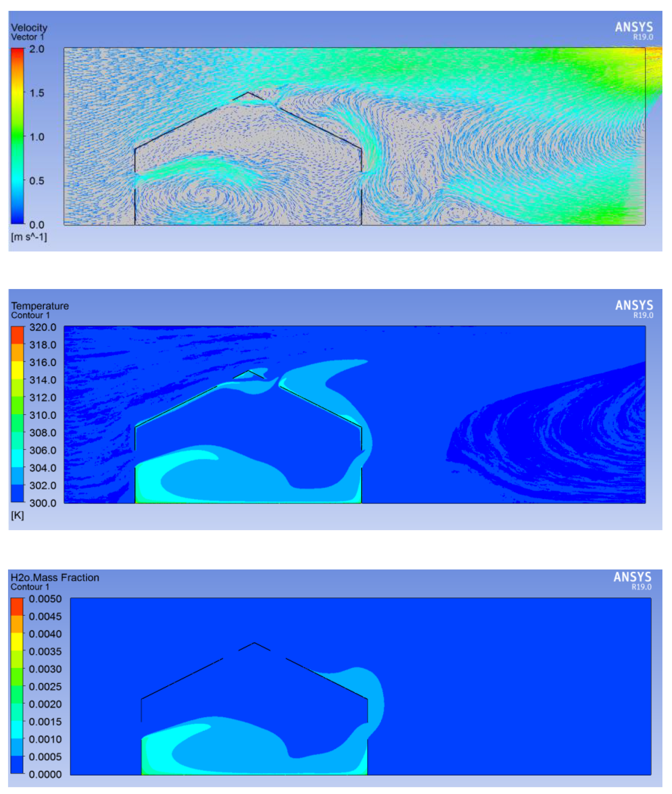Click the greenhouse roof apex in the velocity plot
This screenshot has width=672, height=794.
coord(248,93)
